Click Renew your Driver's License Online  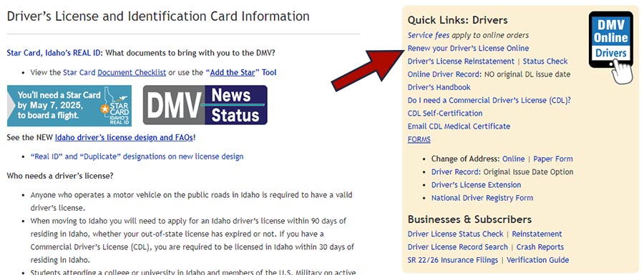(x=468, y=49)
